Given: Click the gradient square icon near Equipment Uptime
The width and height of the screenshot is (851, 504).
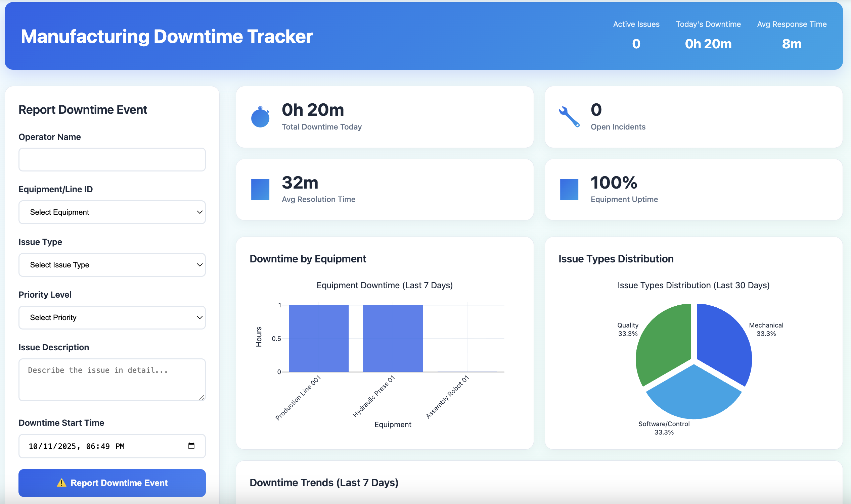Looking at the screenshot, I should pos(570,189).
